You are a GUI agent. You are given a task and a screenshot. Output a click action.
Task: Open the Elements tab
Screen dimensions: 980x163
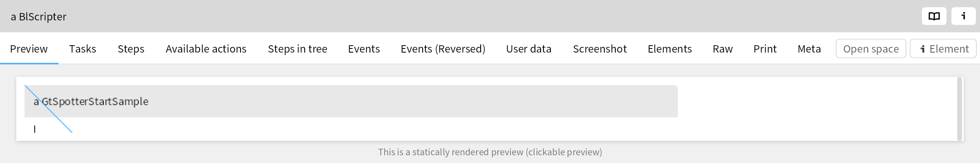(670, 49)
